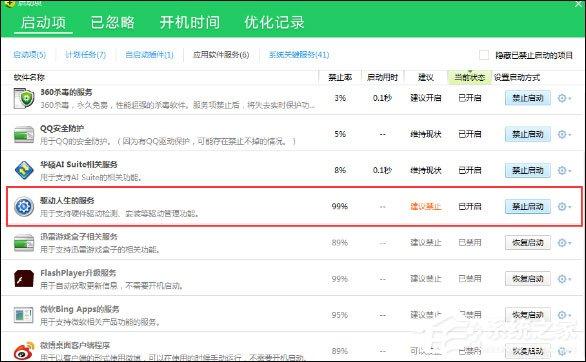Click 禁止启动 for 360杀毒的服务
The height and width of the screenshot is (362, 586).
pos(528,98)
